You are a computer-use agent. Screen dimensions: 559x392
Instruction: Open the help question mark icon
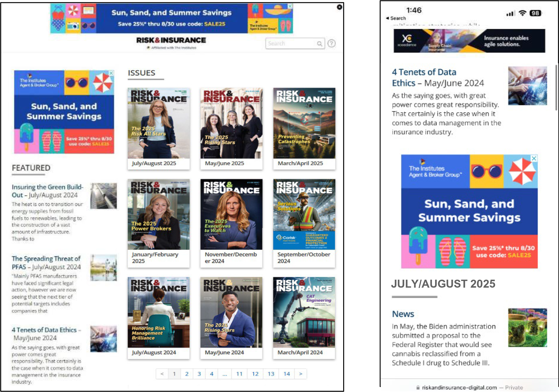pyautogui.click(x=332, y=43)
